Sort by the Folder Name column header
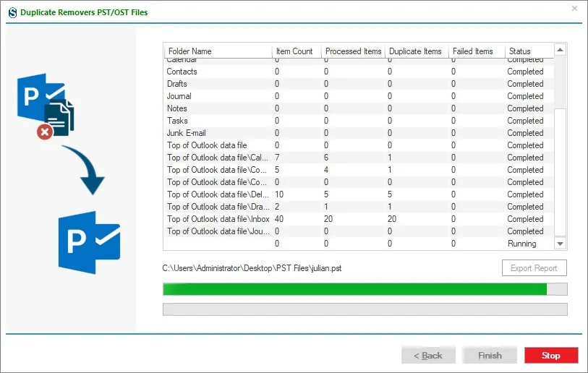 coord(218,51)
